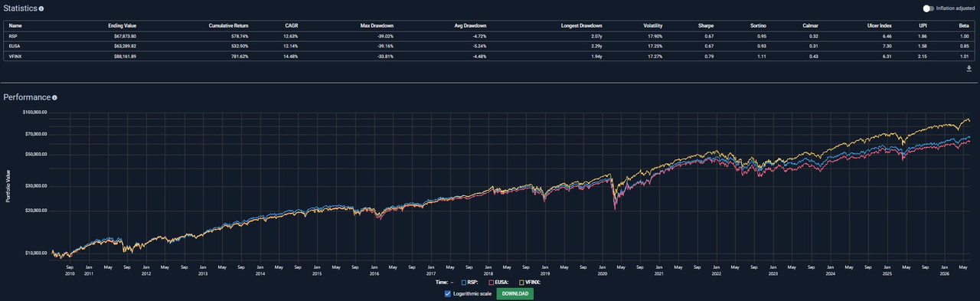Click the $10,000.00 y-axis label
The width and height of the screenshot is (980, 301).
click(x=35, y=254)
